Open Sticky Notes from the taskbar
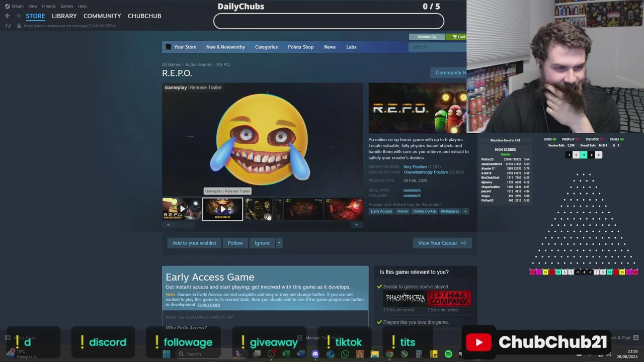 click(434, 354)
